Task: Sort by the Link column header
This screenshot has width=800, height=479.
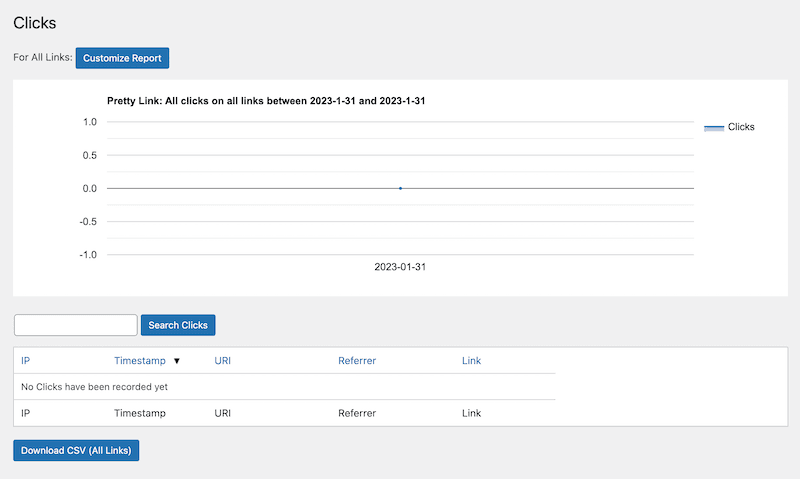Action: 471,361
